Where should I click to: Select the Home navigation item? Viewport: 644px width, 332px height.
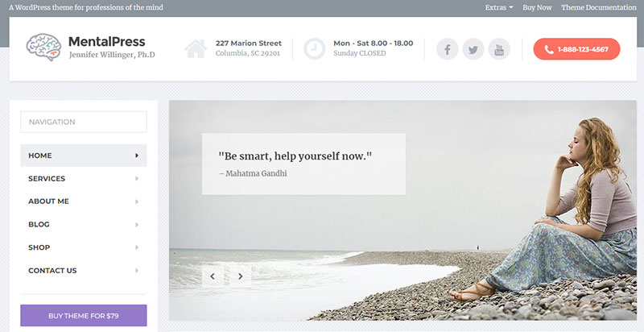[x=84, y=156]
